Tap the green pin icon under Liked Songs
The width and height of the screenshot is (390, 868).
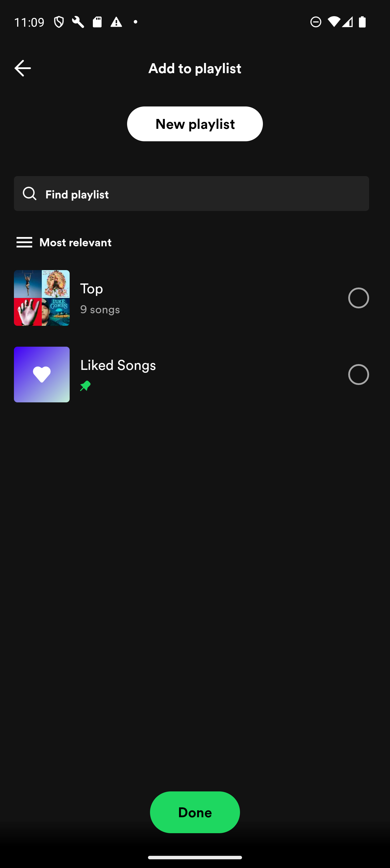(85, 386)
